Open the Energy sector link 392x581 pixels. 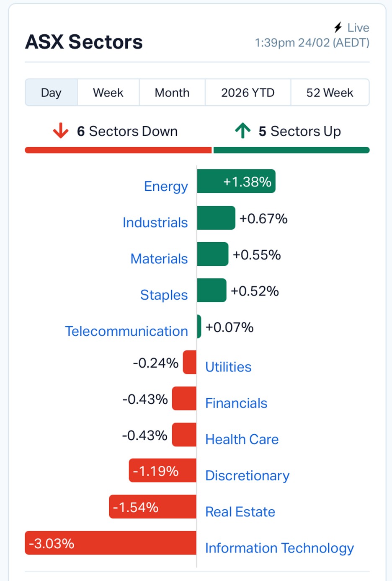pyautogui.click(x=166, y=186)
